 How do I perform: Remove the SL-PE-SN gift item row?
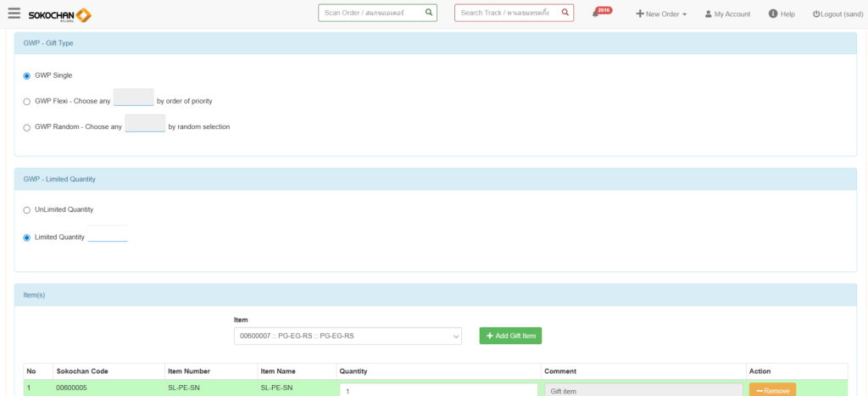coord(771,390)
